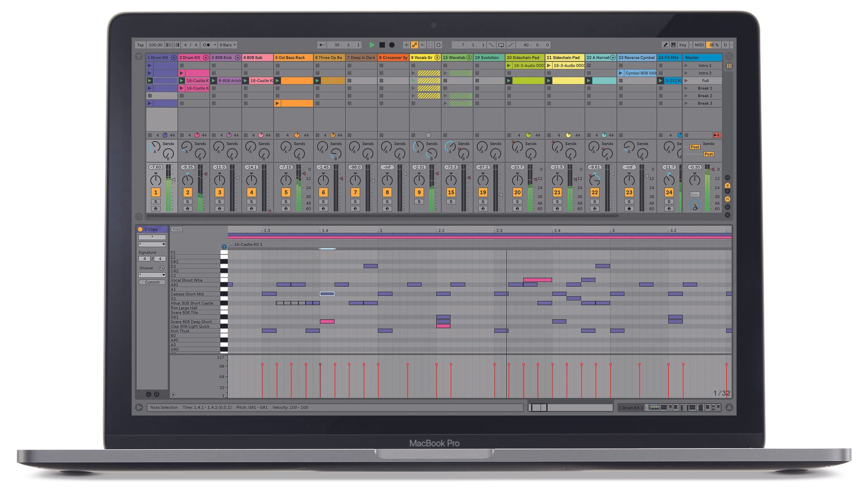
Task: Click the Stop transport button
Action: point(382,45)
